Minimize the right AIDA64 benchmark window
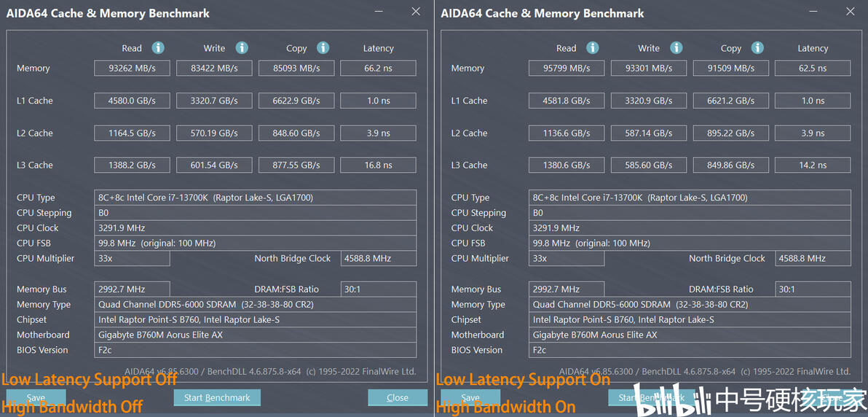The image size is (868, 417). [x=813, y=12]
